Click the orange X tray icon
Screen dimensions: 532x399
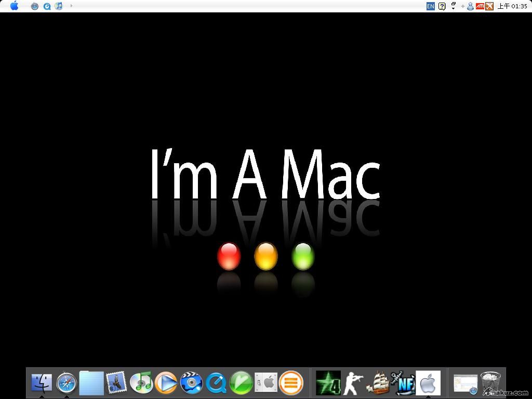[489, 6]
